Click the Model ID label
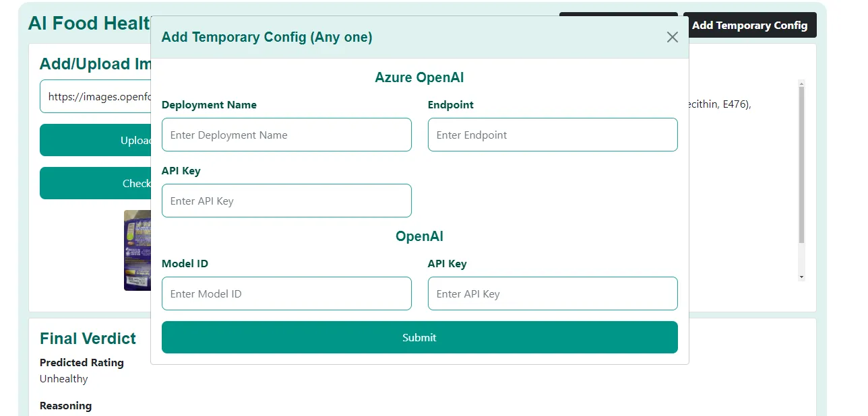This screenshot has width=868, height=416. (x=185, y=264)
